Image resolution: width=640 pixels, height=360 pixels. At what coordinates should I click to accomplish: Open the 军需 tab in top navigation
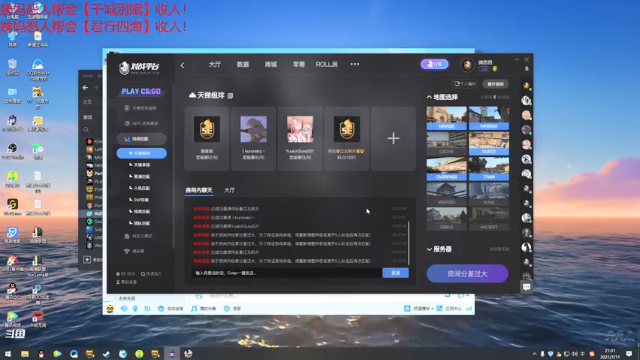point(298,64)
